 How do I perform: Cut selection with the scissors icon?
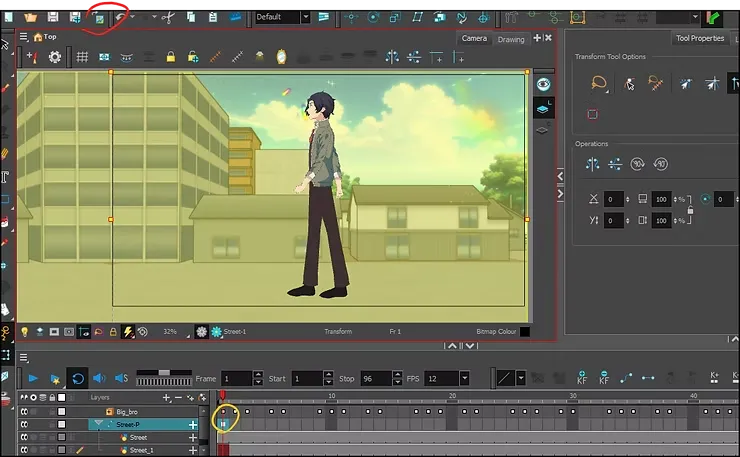tap(168, 18)
